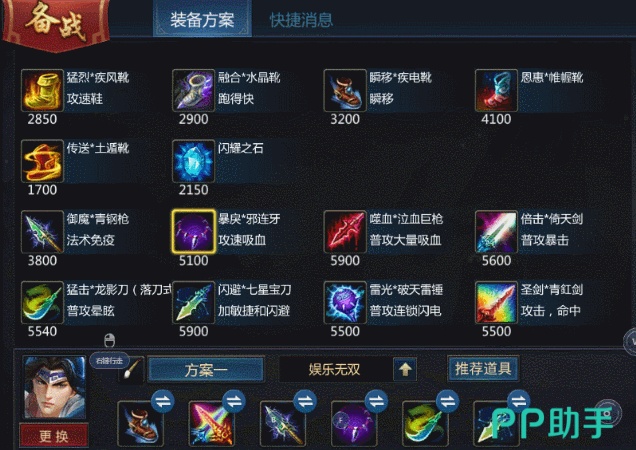
Task: Select the 倍击*倚天剑 sword icon
Action: click(496, 232)
